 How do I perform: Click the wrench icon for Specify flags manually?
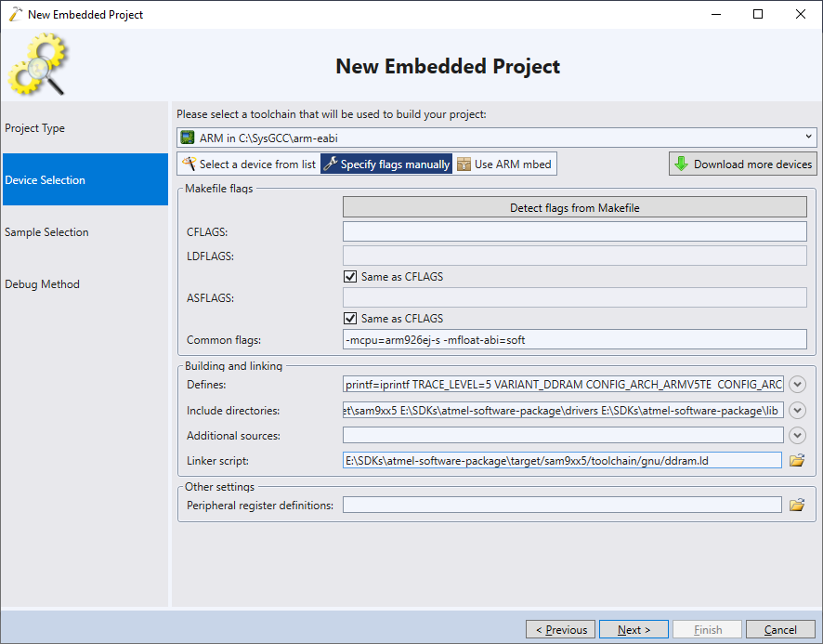pos(330,164)
